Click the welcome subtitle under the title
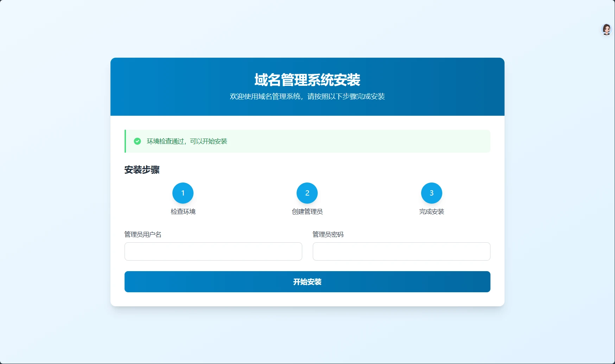Image resolution: width=615 pixels, height=364 pixels. pyautogui.click(x=307, y=96)
